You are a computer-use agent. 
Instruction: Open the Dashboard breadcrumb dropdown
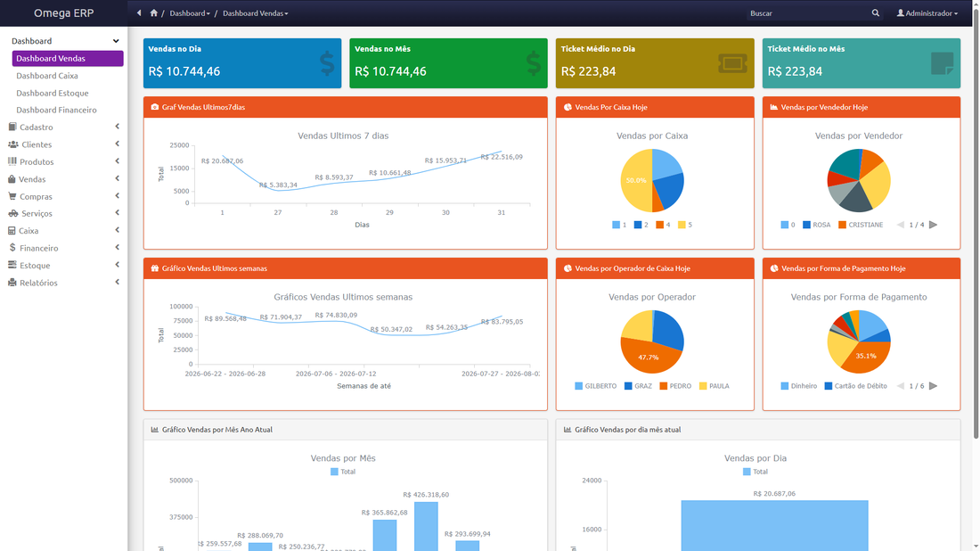190,13
